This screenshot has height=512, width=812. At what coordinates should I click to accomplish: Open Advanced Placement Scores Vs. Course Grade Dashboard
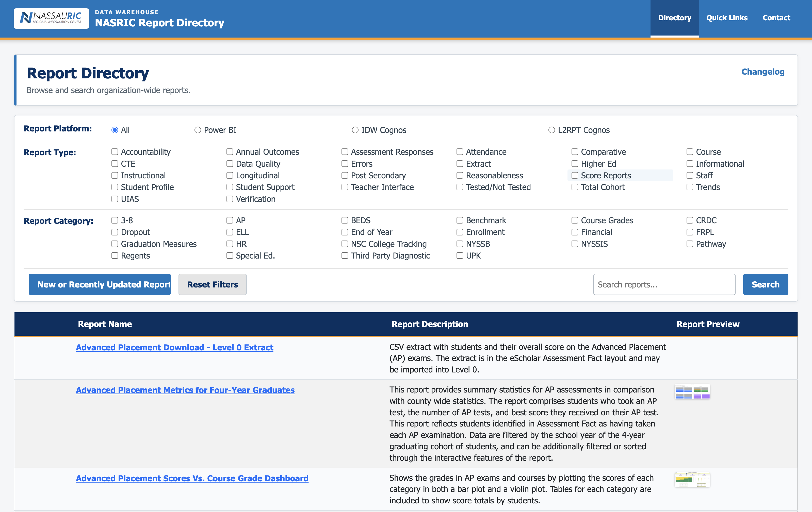pos(192,478)
